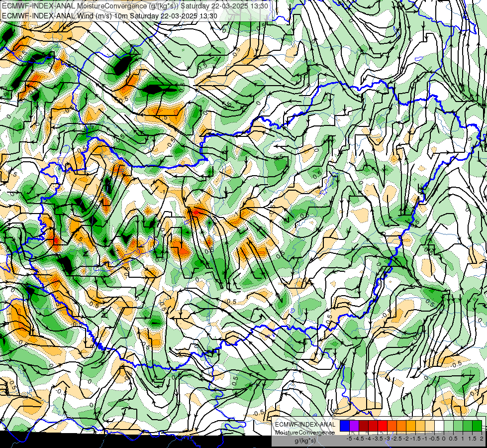The height and width of the screenshot is (448, 487).
Task: Click the crimson swatch for -4 to -3.5
Action: point(373,426)
